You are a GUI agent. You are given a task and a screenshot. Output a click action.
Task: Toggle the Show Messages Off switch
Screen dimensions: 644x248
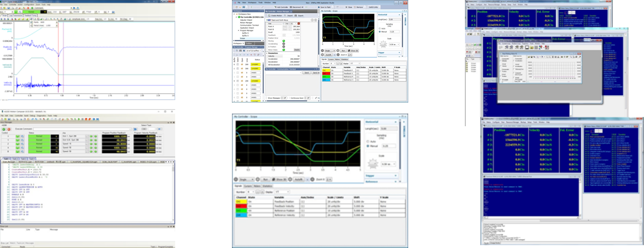click(284, 98)
